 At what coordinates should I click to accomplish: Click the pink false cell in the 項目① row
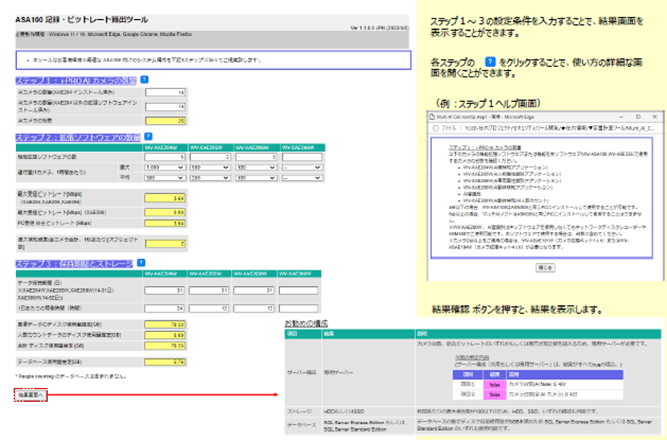pos(494,385)
